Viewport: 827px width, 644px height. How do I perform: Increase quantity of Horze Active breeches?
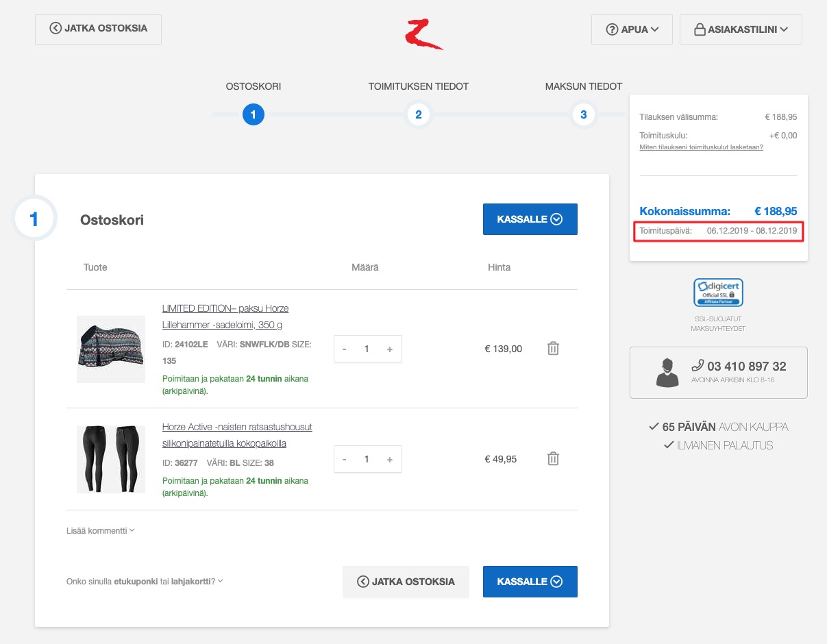pyautogui.click(x=390, y=459)
